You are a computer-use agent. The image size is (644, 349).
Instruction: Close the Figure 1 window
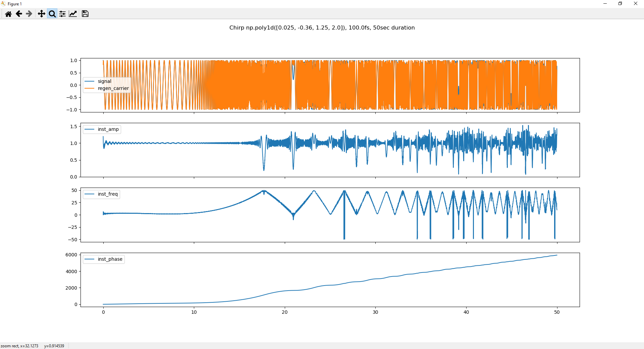pyautogui.click(x=636, y=4)
